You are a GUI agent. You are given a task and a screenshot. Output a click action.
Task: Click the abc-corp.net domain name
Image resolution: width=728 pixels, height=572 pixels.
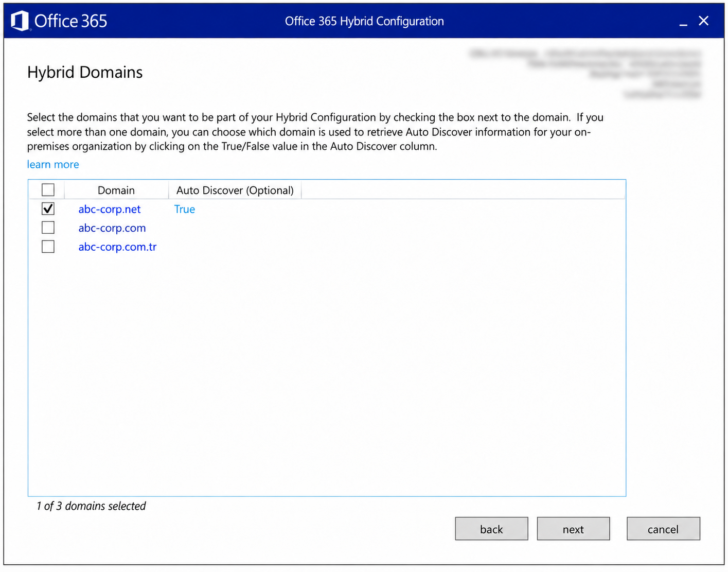(x=110, y=209)
